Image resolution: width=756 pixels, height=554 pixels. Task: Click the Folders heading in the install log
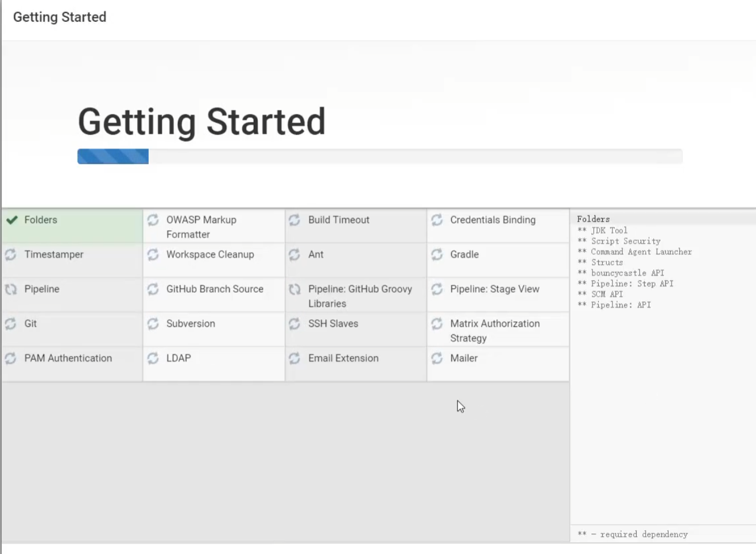(x=594, y=219)
